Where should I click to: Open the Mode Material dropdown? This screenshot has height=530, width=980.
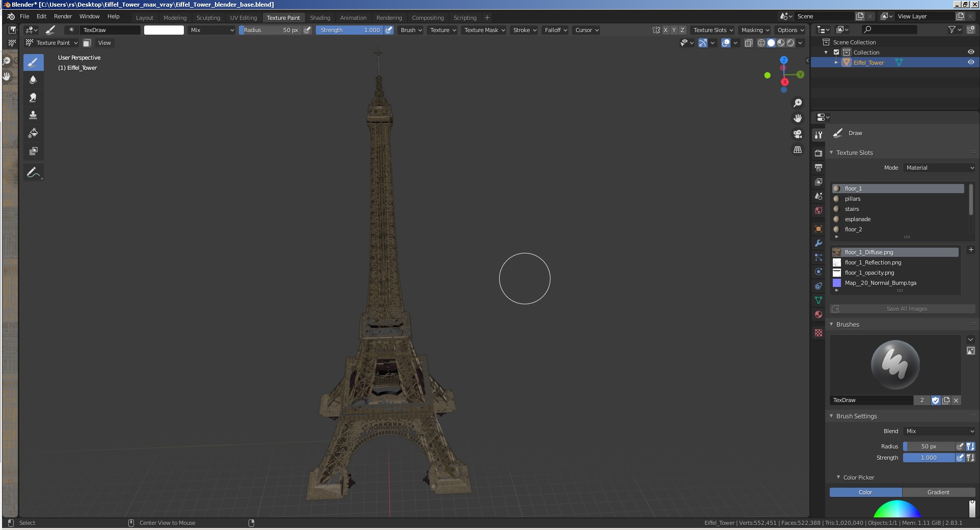coord(940,168)
